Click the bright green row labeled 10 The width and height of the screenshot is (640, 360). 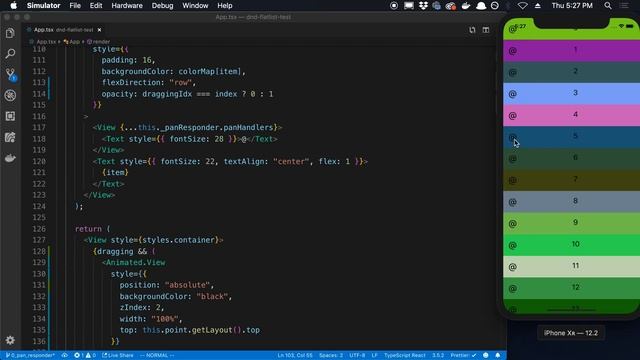point(571,245)
